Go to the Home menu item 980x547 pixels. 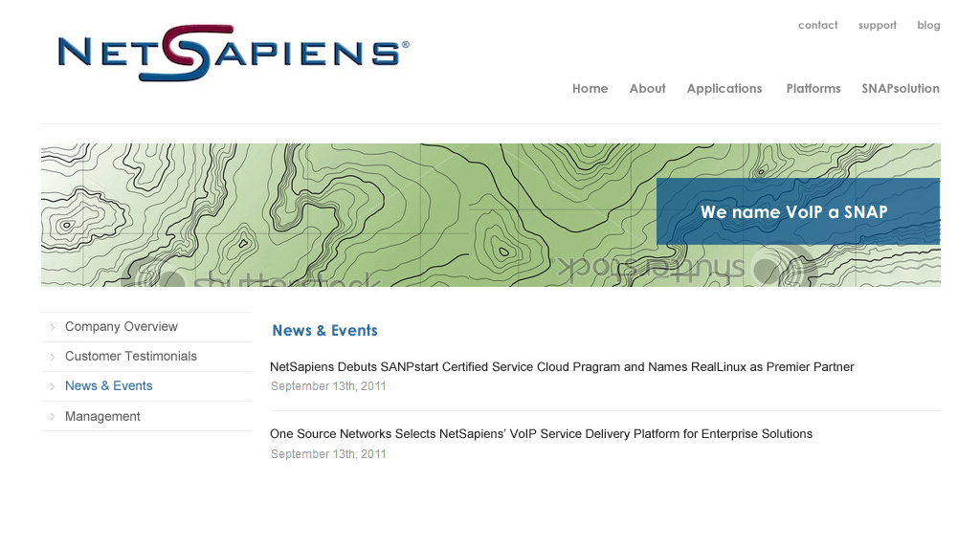coord(590,89)
